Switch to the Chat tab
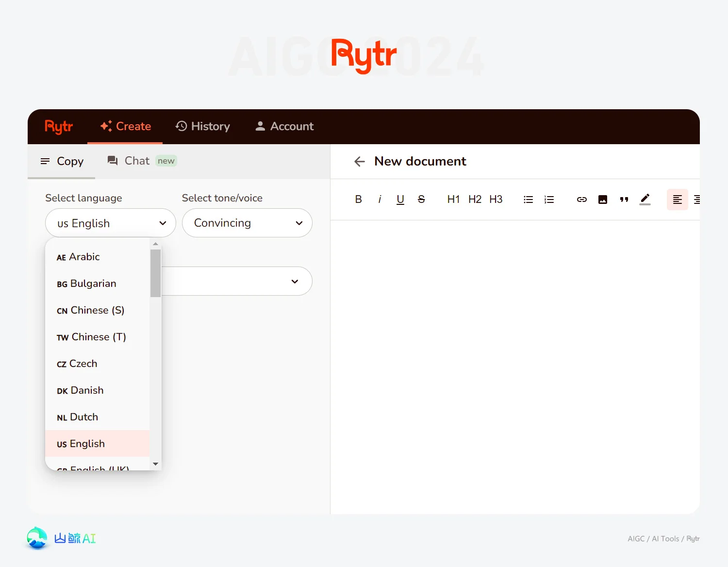Viewport: 728px width, 567px height. [x=142, y=161]
